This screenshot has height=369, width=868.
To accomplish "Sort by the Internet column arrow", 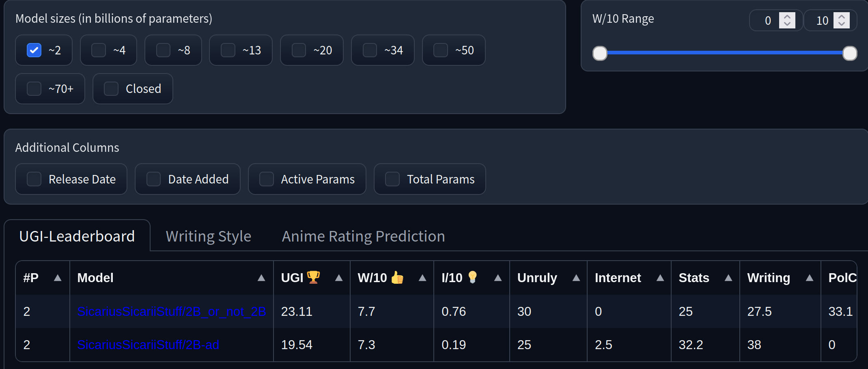I will pyautogui.click(x=660, y=278).
